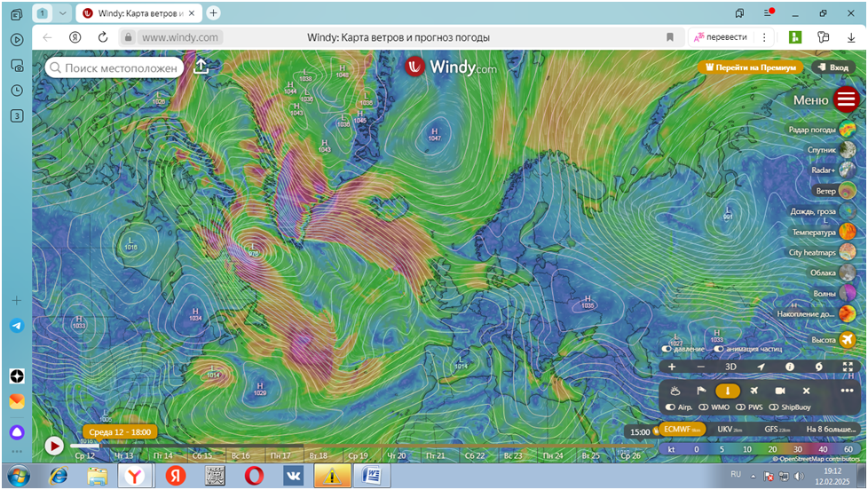The width and height of the screenshot is (868, 490).
Task: Jump timeline to Ср 19
Action: (x=359, y=455)
